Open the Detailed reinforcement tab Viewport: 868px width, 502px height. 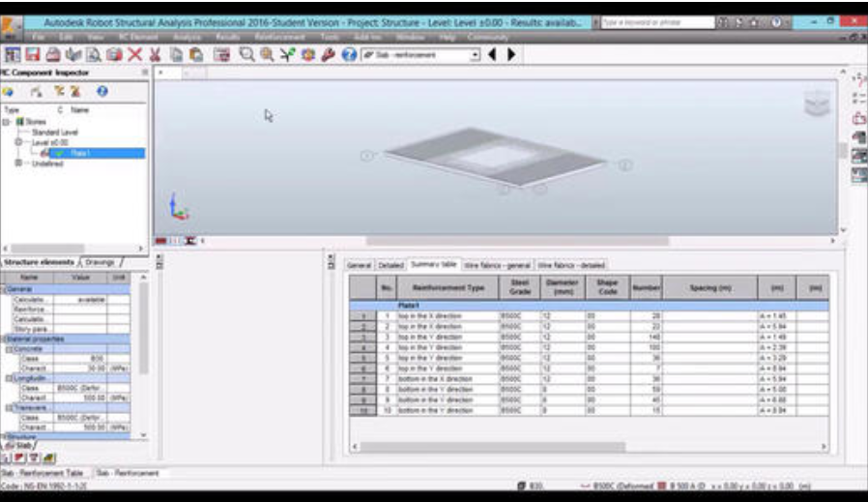(390, 265)
